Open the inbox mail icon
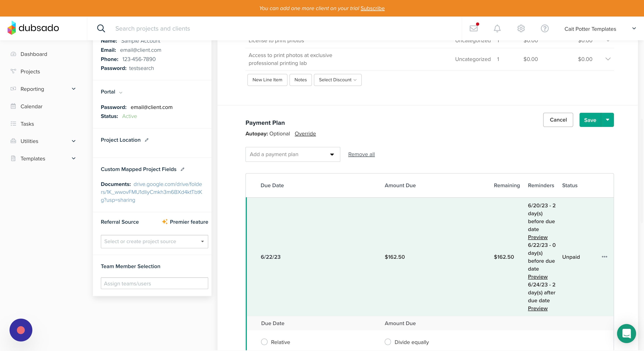 click(473, 28)
